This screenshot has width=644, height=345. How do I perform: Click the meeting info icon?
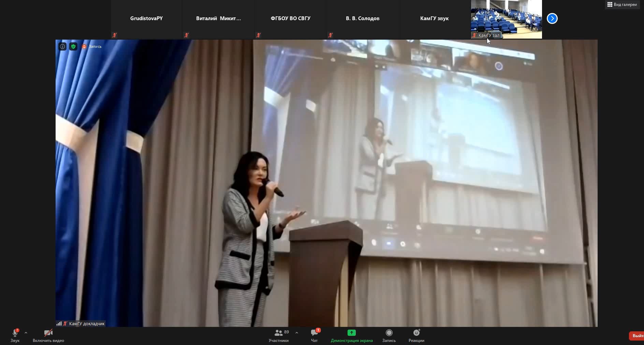(62, 46)
